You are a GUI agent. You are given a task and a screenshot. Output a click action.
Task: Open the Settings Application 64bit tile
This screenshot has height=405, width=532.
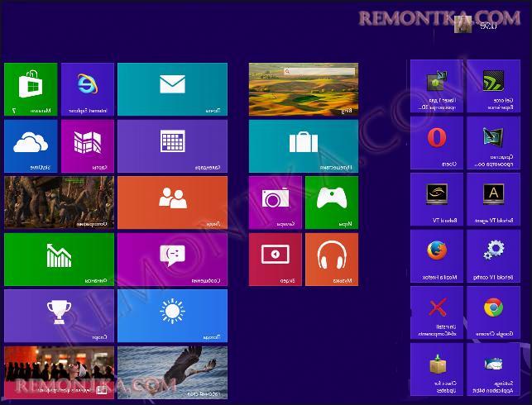(493, 369)
